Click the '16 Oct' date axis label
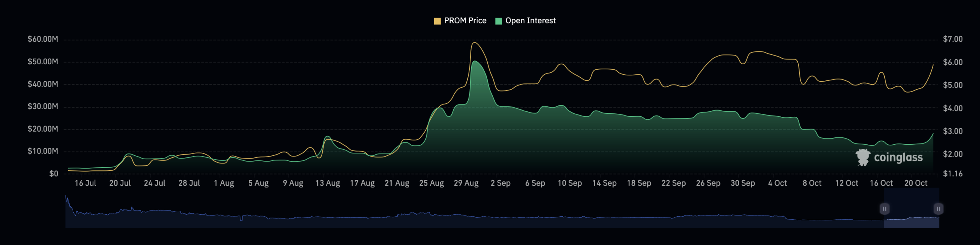Image resolution: width=980 pixels, height=245 pixels. coord(881,183)
